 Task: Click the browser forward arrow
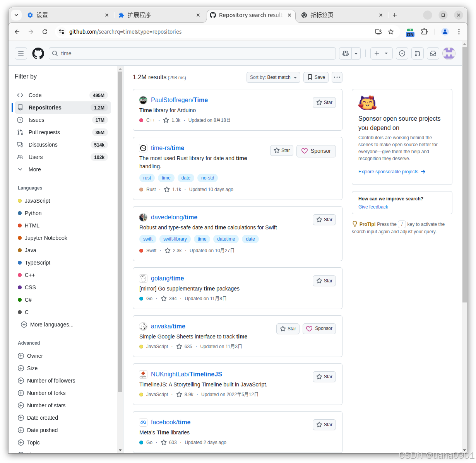[31, 32]
